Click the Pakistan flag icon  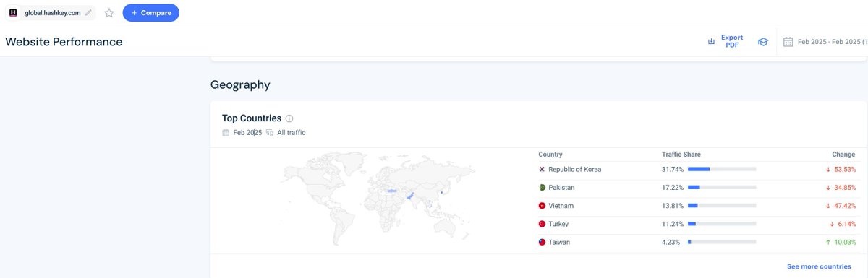click(x=542, y=188)
